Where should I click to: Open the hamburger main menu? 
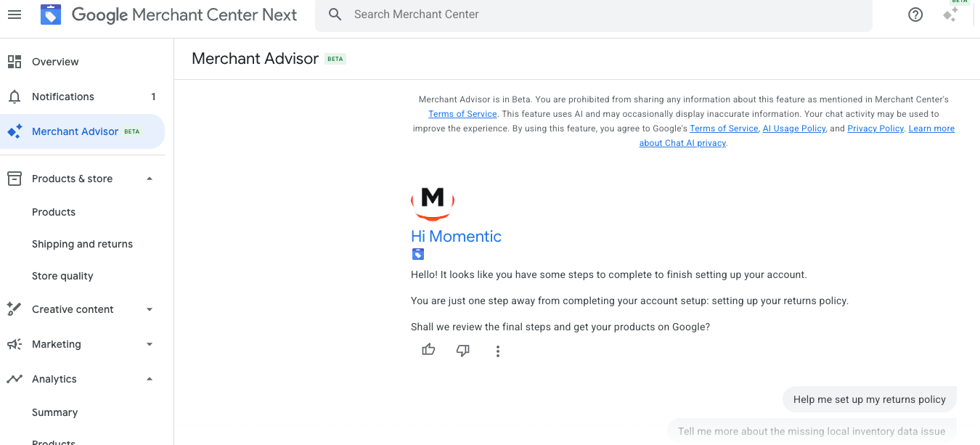tap(15, 15)
